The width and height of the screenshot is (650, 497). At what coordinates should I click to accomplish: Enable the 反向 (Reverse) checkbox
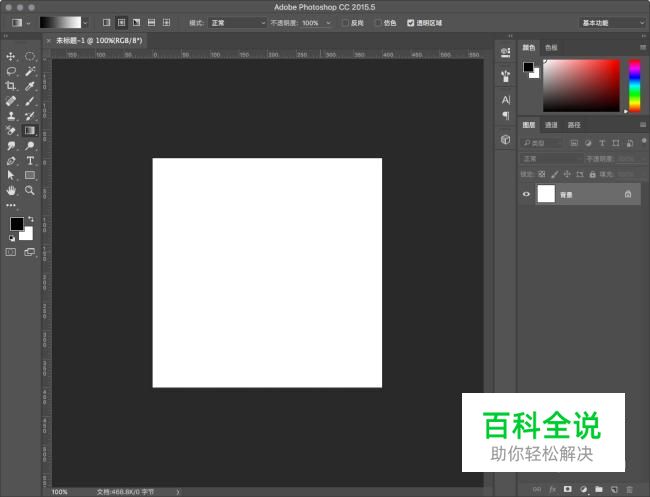(x=344, y=22)
